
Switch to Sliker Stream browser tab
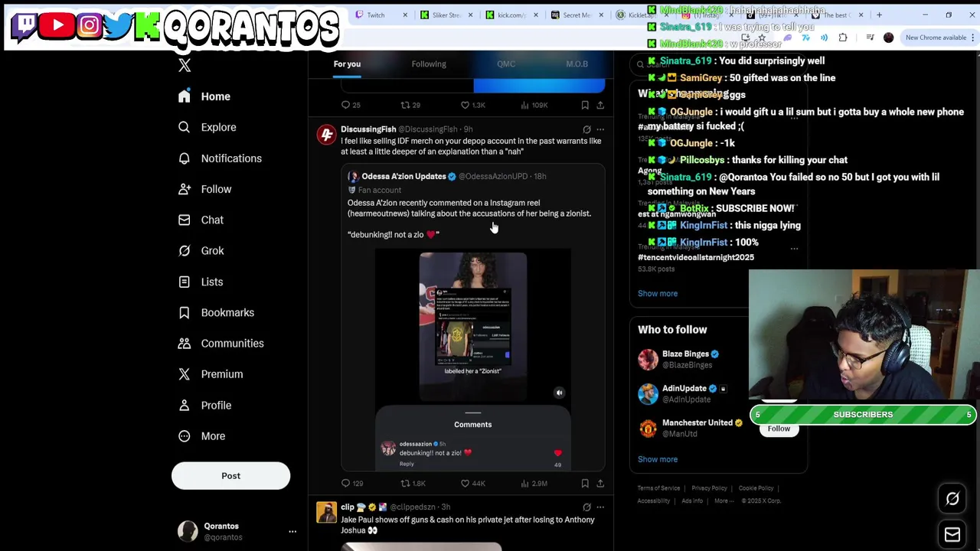pyautogui.click(x=446, y=15)
